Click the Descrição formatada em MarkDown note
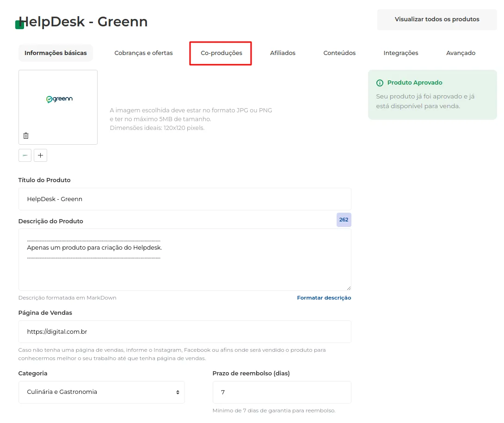The width and height of the screenshot is (504, 423). [67, 298]
